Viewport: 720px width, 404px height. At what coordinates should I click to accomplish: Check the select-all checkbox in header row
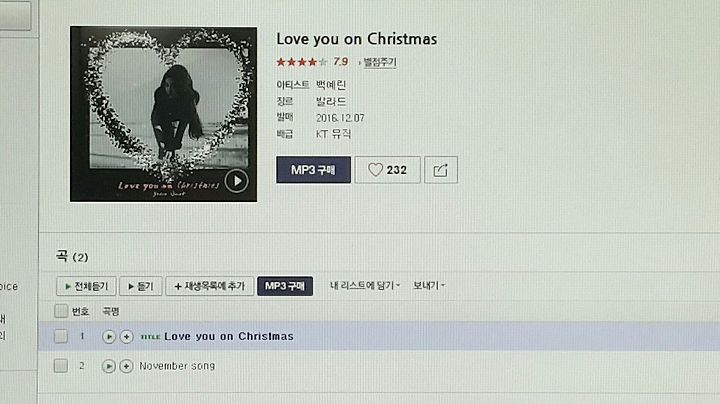coord(61,311)
